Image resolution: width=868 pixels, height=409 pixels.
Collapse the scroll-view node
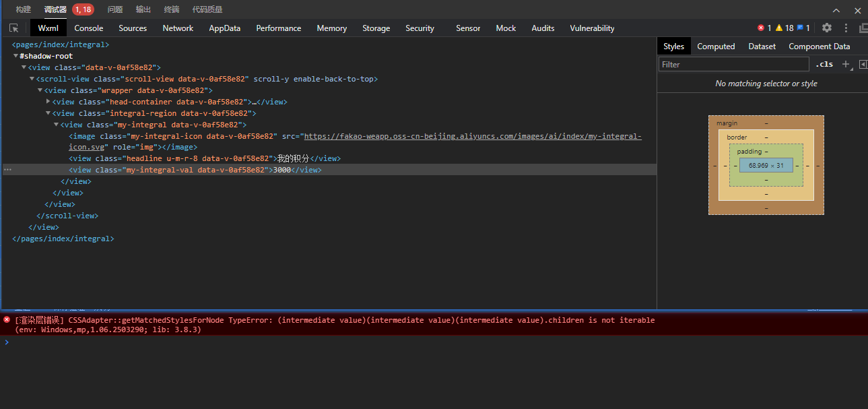32,79
